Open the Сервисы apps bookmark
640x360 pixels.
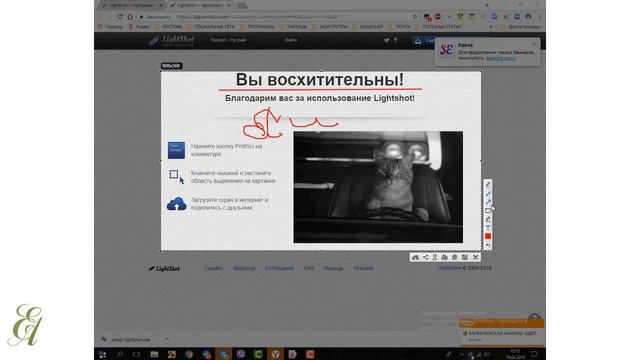pos(110,27)
